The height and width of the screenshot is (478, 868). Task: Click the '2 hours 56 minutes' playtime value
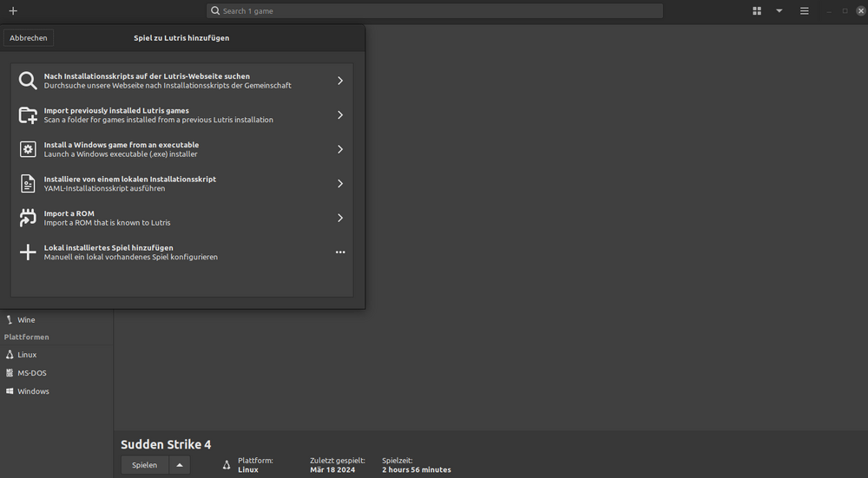pos(417,469)
